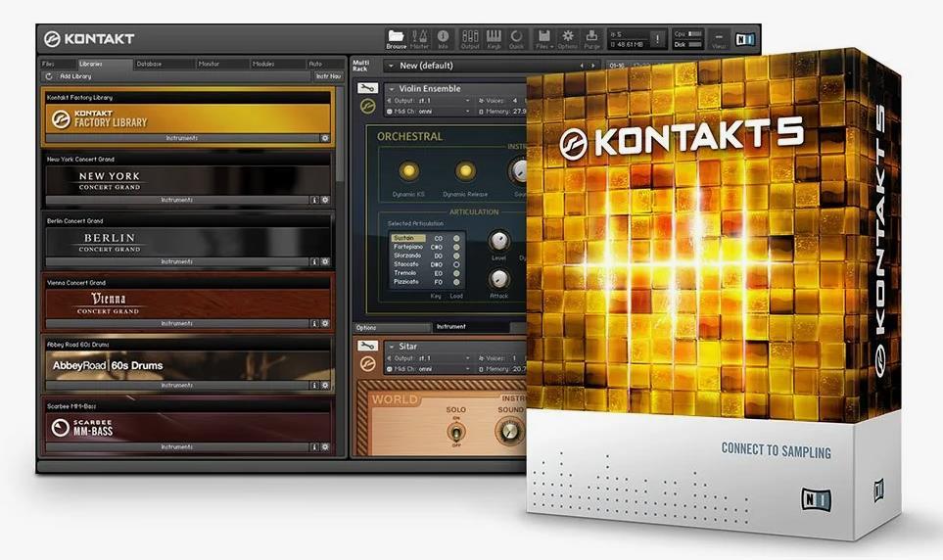
Task: Open the Files dropdown menu in toolbar
Action: click(x=544, y=38)
